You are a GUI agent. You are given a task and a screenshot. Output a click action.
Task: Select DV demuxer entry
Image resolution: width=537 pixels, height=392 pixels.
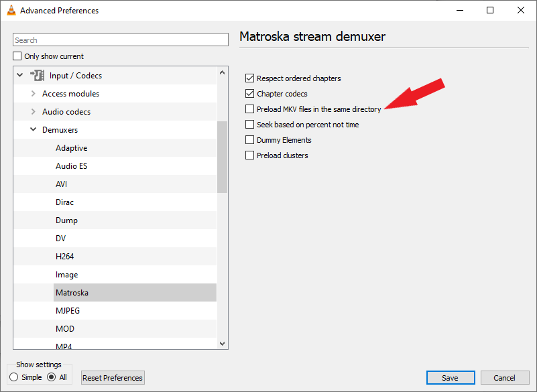(60, 239)
